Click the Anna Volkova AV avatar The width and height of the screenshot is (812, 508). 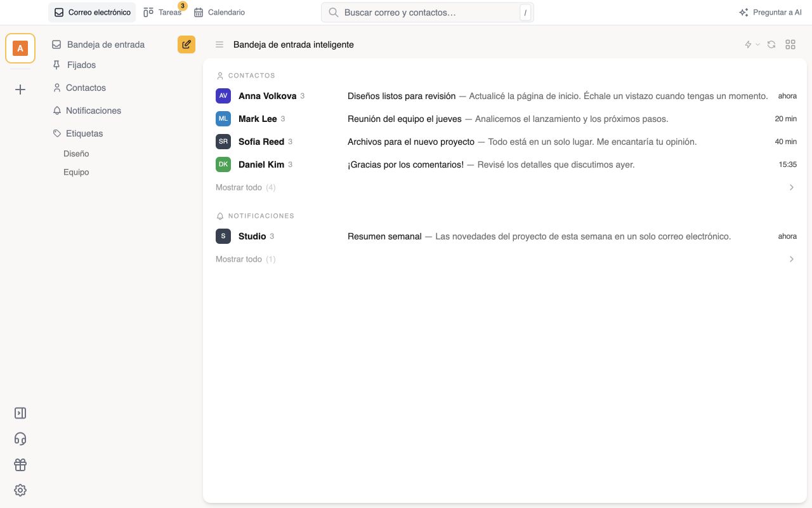223,96
